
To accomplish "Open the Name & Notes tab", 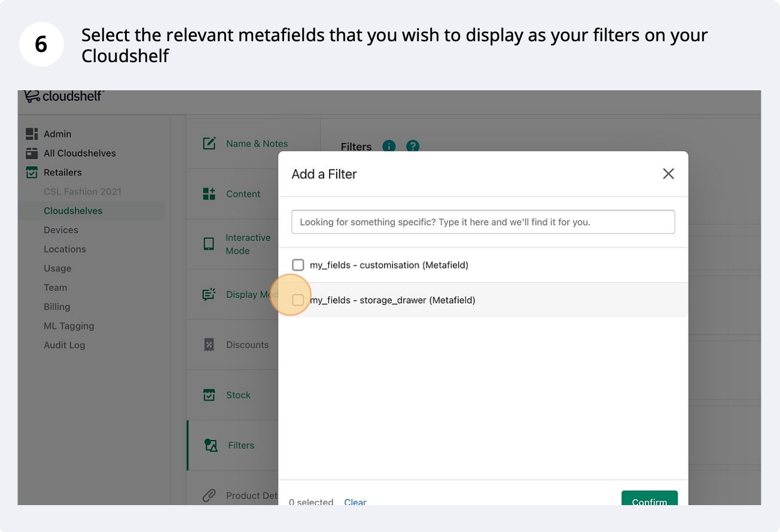I will (257, 143).
